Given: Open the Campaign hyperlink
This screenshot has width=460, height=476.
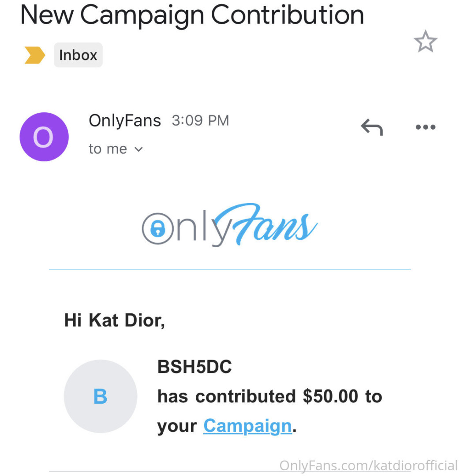Looking at the screenshot, I should coord(247,426).
